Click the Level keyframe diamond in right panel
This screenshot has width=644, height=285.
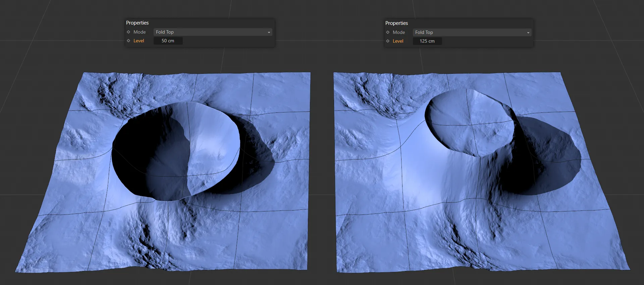tap(388, 41)
